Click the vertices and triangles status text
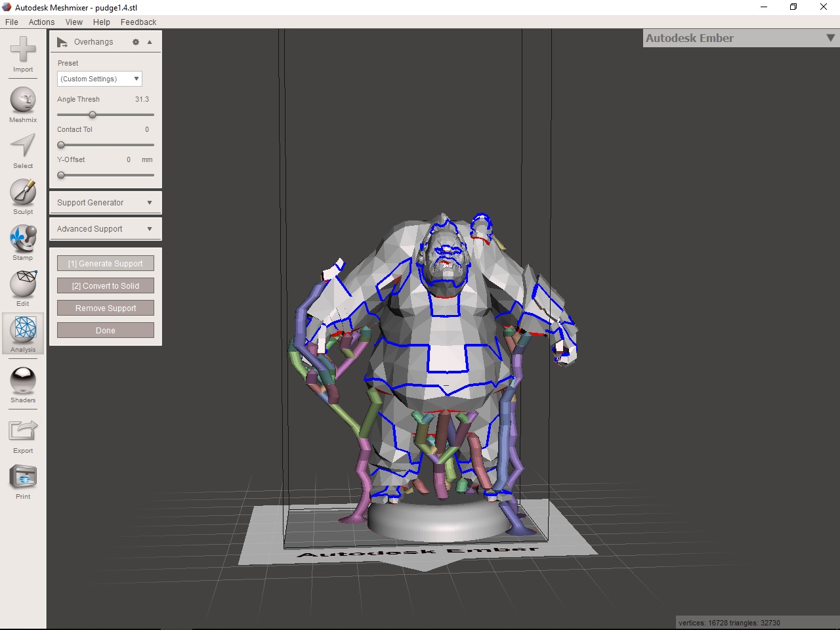Screen dimensions: 840x630 point(729,623)
